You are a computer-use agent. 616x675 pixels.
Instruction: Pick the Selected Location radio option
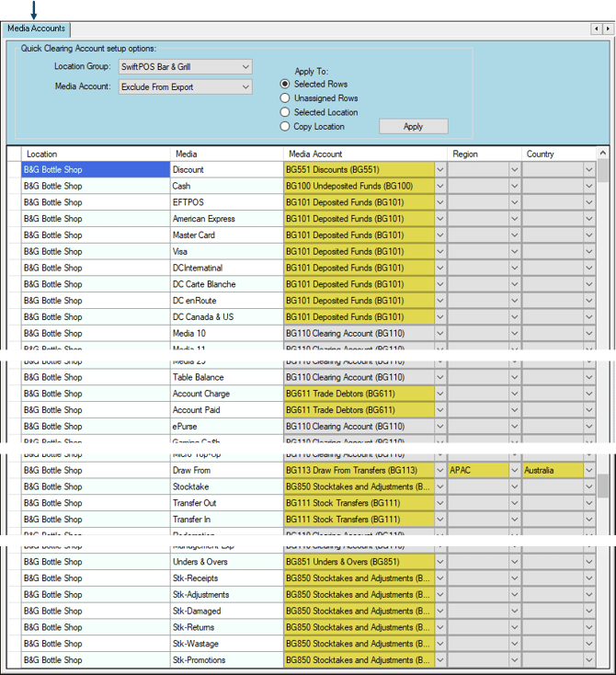285,112
